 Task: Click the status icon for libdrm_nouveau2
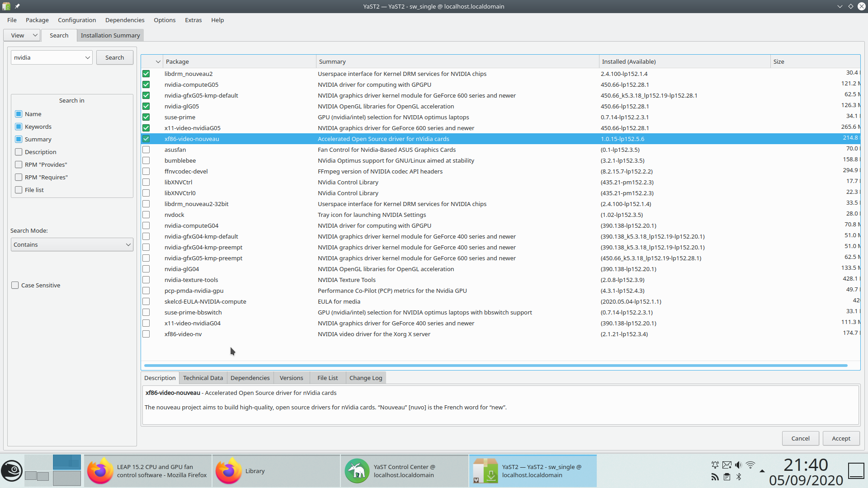pyautogui.click(x=146, y=74)
